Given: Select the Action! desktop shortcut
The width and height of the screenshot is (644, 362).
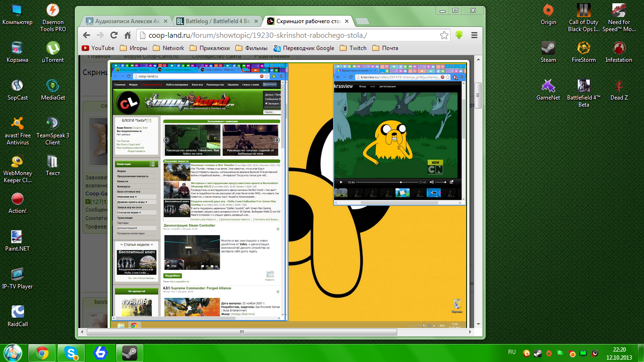Looking at the screenshot, I should (x=17, y=203).
